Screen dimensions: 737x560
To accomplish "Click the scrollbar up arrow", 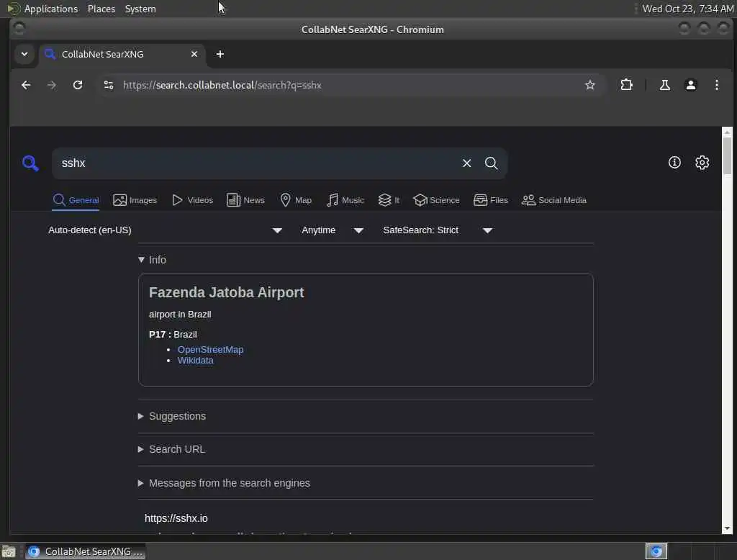I will (x=727, y=132).
